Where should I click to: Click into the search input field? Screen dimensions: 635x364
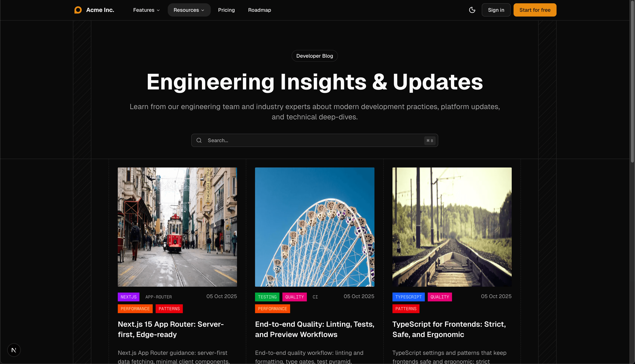pos(300,140)
